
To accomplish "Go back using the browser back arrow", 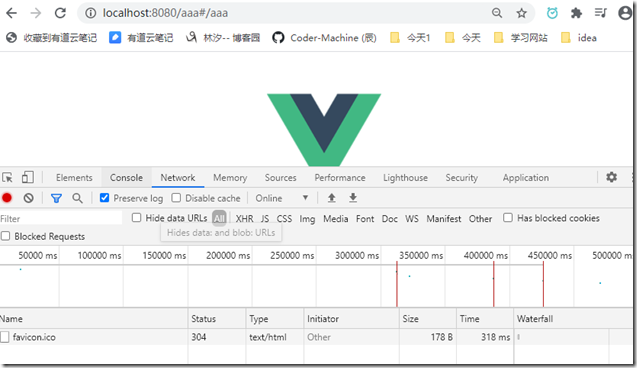I will coord(11,13).
